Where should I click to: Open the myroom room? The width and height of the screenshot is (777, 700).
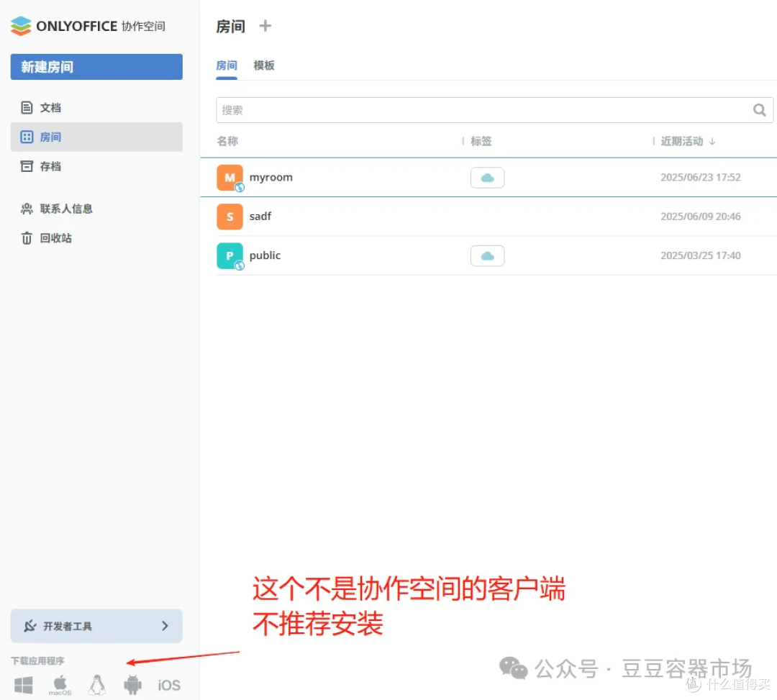click(271, 178)
